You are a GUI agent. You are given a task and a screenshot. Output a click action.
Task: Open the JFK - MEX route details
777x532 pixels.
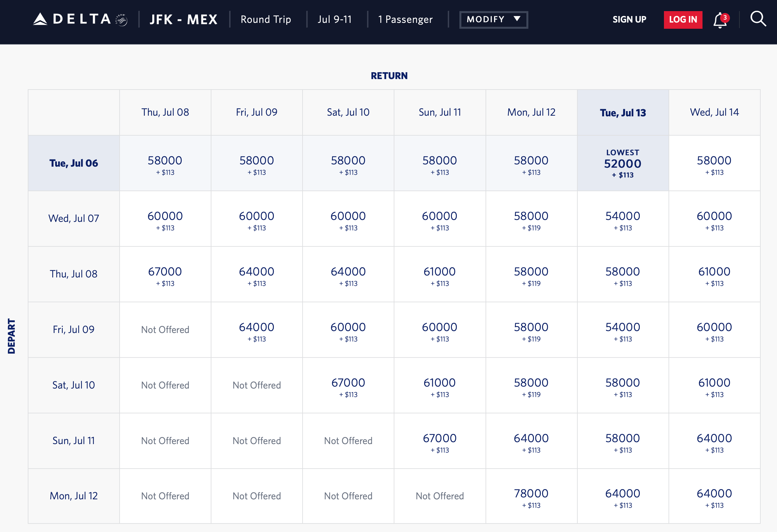(183, 19)
